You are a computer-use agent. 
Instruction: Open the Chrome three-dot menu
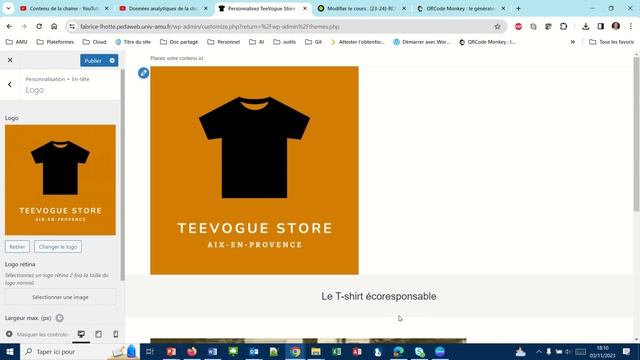(x=631, y=27)
